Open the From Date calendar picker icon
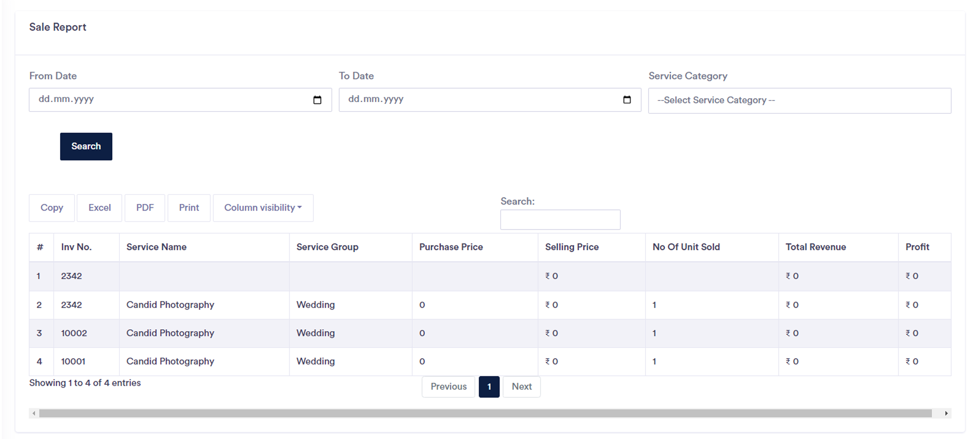980x439 pixels. pyautogui.click(x=317, y=100)
